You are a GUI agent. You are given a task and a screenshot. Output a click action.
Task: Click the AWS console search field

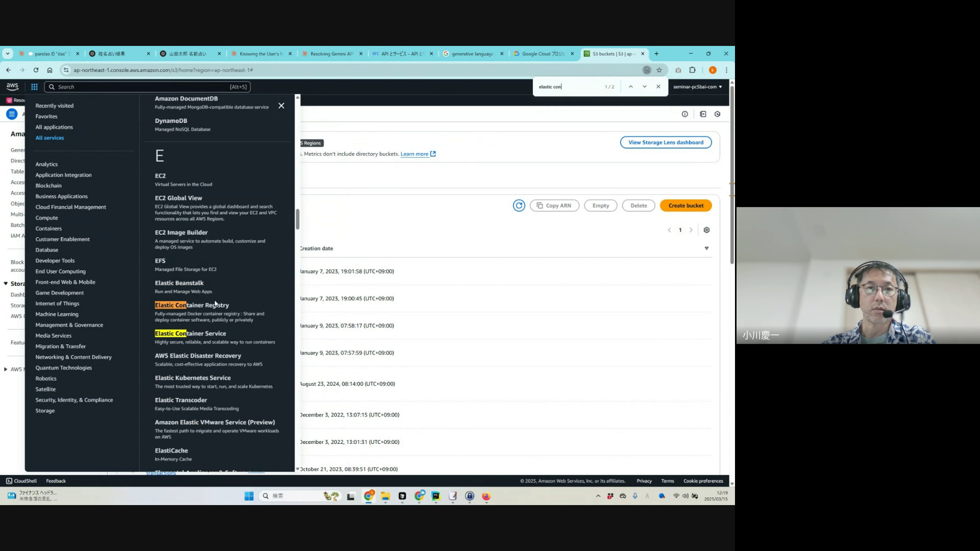click(147, 87)
